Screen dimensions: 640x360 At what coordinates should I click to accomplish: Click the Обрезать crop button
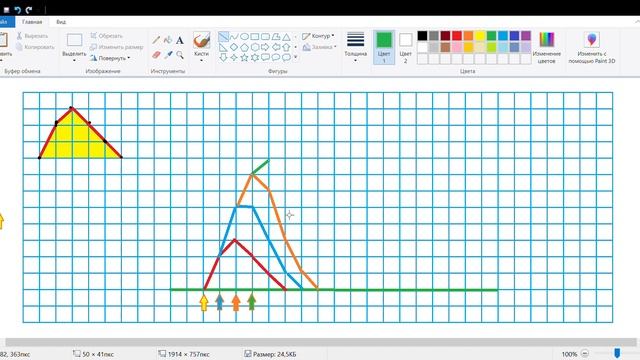(107, 36)
